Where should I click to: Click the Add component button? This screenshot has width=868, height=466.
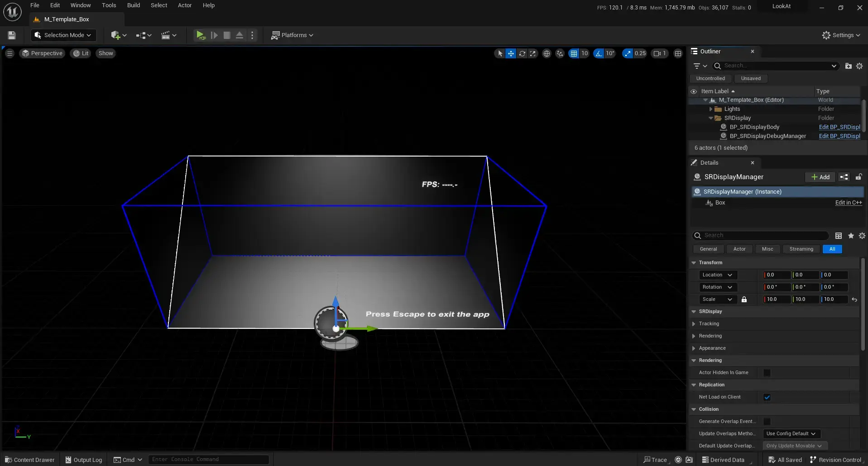820,177
